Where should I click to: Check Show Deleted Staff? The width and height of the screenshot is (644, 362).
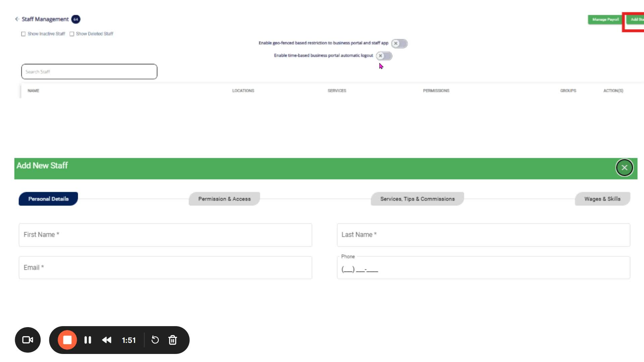pos(72,34)
